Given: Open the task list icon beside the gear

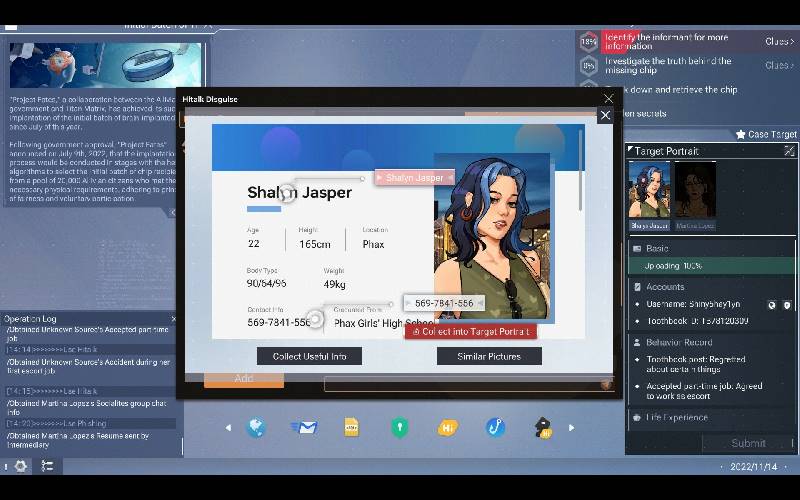Looking at the screenshot, I should [x=47, y=466].
